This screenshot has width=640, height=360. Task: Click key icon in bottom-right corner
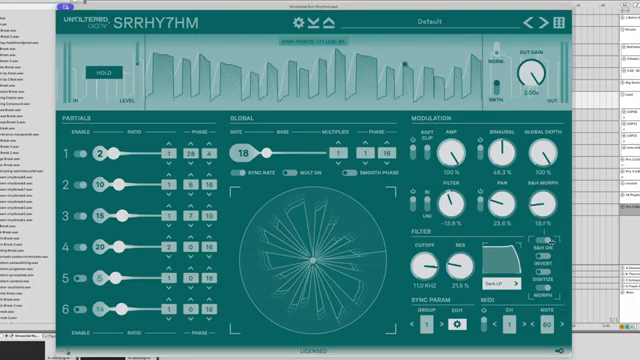click(x=559, y=351)
